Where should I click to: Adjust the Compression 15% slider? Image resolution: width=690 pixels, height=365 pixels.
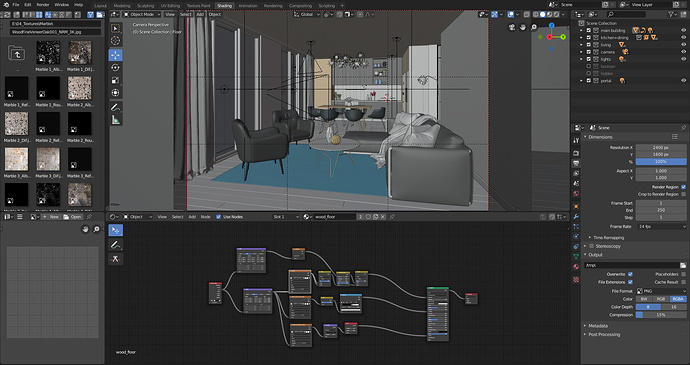(661, 315)
